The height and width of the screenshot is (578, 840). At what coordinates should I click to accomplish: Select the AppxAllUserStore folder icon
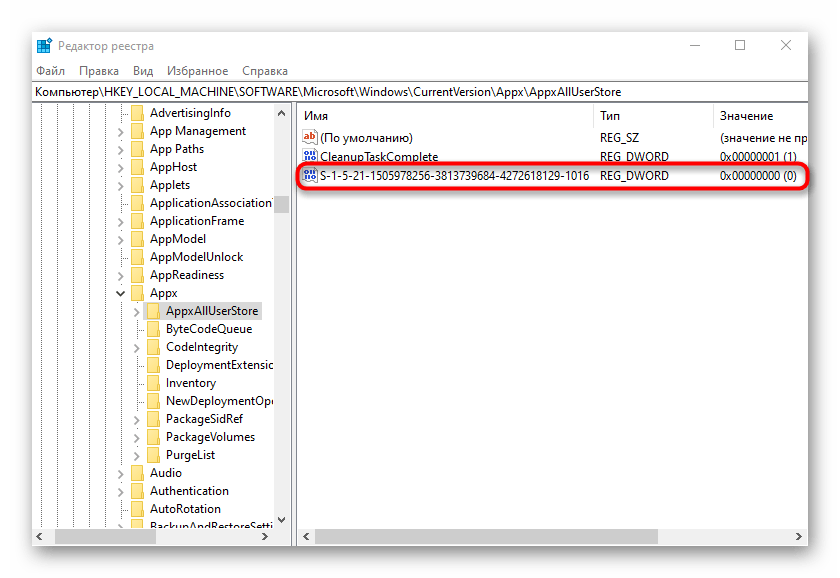(x=154, y=311)
